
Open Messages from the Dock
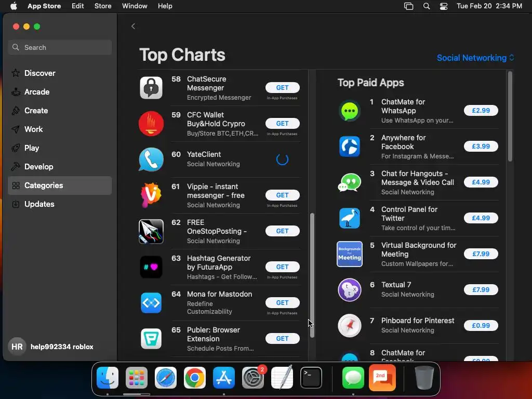(353, 377)
